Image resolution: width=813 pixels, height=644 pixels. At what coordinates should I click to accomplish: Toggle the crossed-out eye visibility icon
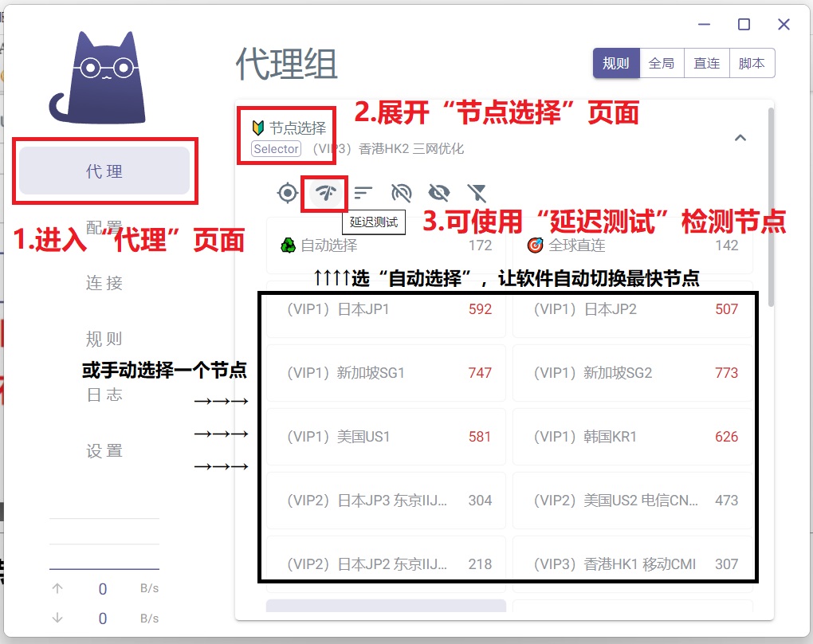tap(438, 192)
